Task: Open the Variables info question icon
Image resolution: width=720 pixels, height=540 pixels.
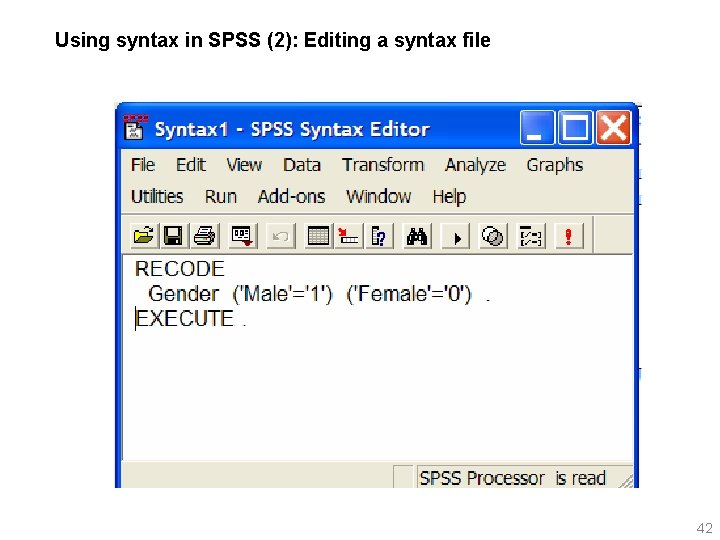Action: tap(379, 236)
